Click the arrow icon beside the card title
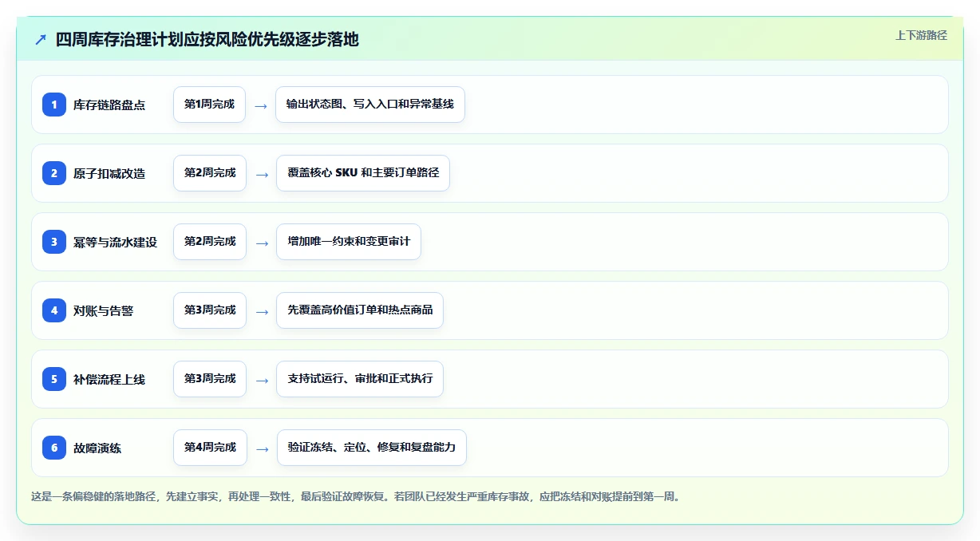 [41, 39]
